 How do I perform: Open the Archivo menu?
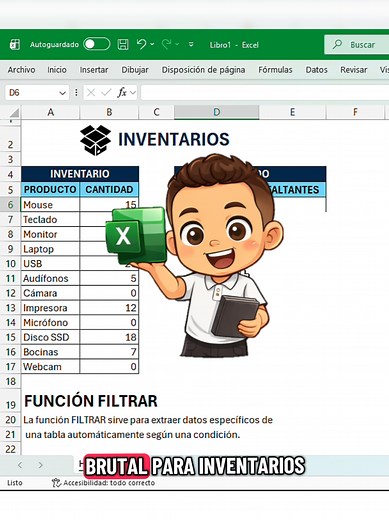(x=21, y=70)
